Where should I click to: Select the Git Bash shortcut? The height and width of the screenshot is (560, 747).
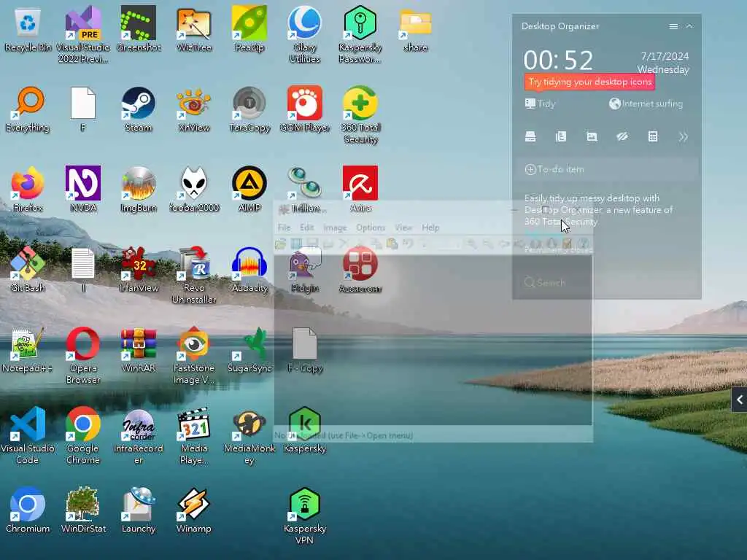pyautogui.click(x=28, y=270)
